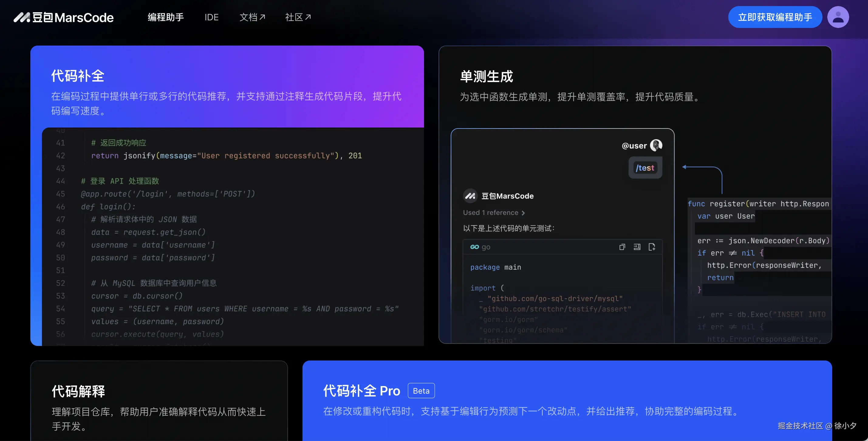The image size is (868, 441).
Task: Click the MarsCode logo in the header
Action: tap(63, 17)
